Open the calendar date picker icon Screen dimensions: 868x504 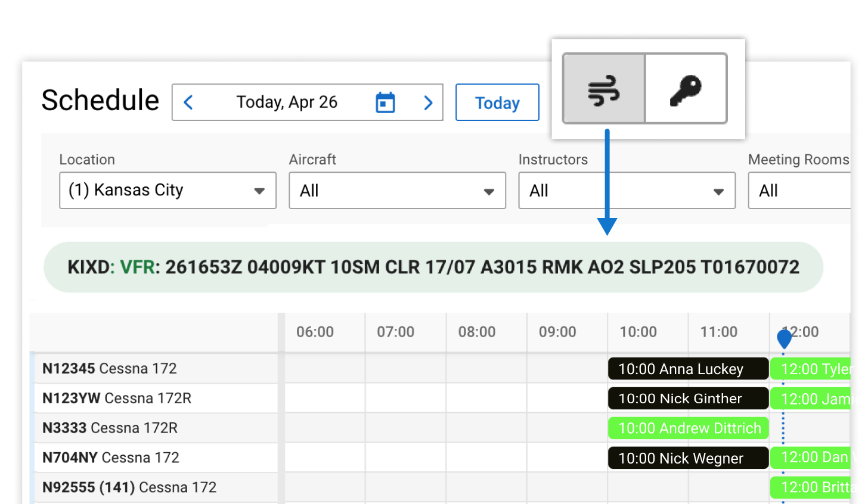pos(385,102)
